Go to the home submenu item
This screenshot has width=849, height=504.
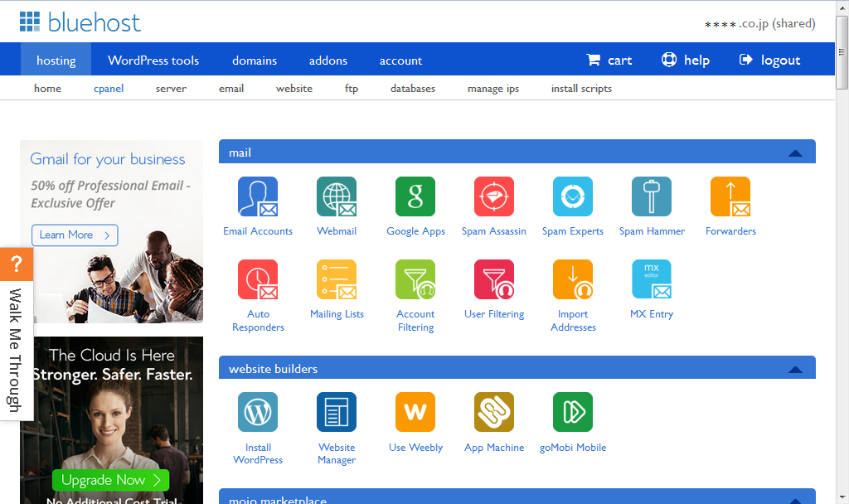(47, 88)
